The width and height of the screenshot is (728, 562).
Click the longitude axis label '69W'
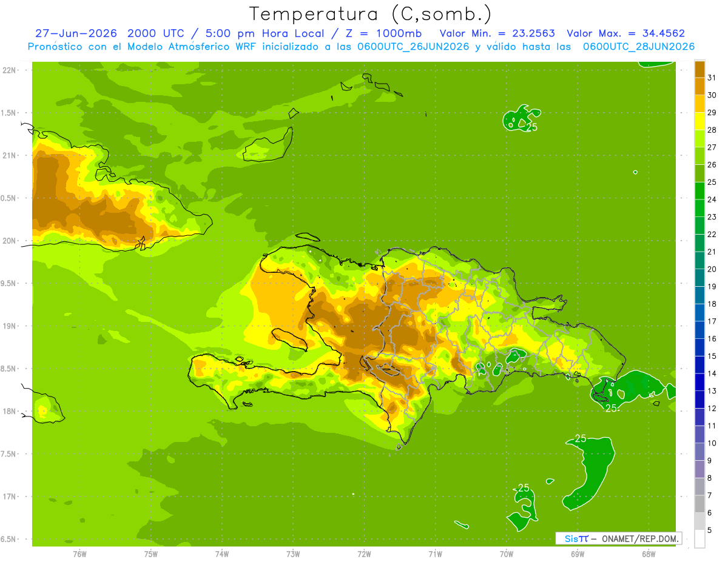(578, 554)
